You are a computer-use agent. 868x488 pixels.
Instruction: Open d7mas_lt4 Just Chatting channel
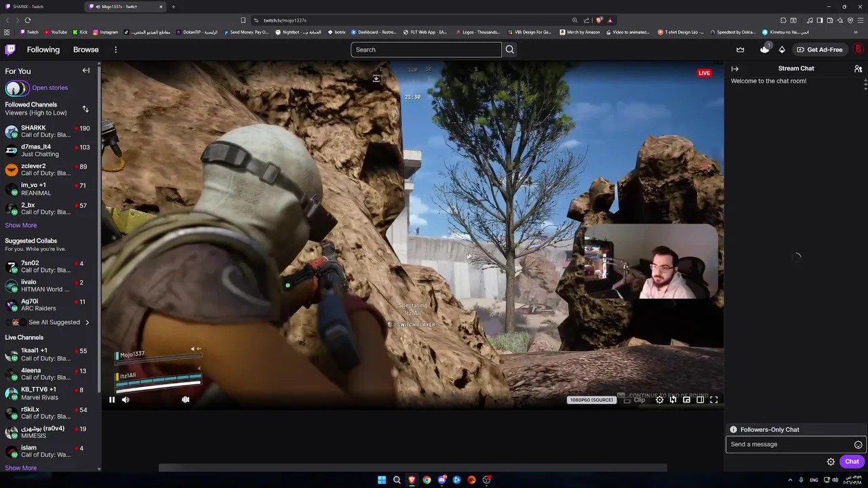coord(49,150)
